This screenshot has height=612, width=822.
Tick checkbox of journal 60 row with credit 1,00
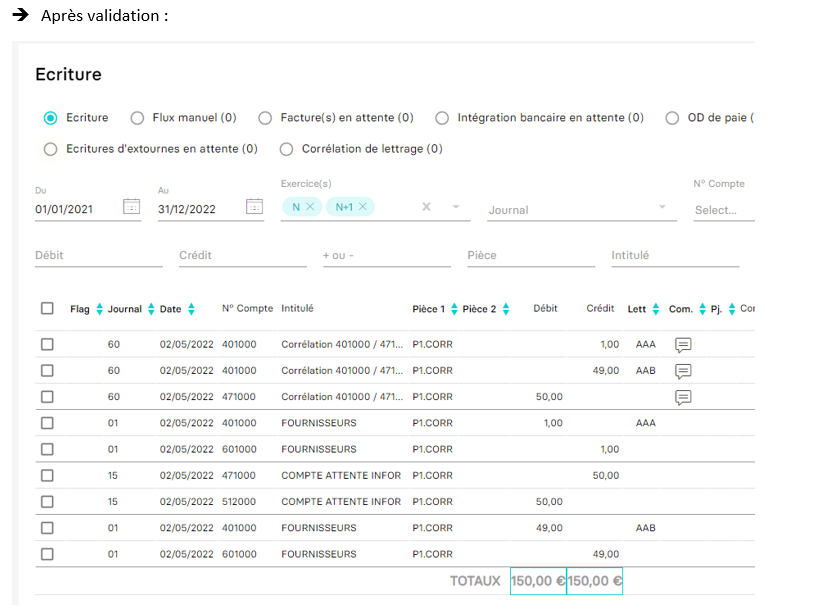pyautogui.click(x=47, y=344)
